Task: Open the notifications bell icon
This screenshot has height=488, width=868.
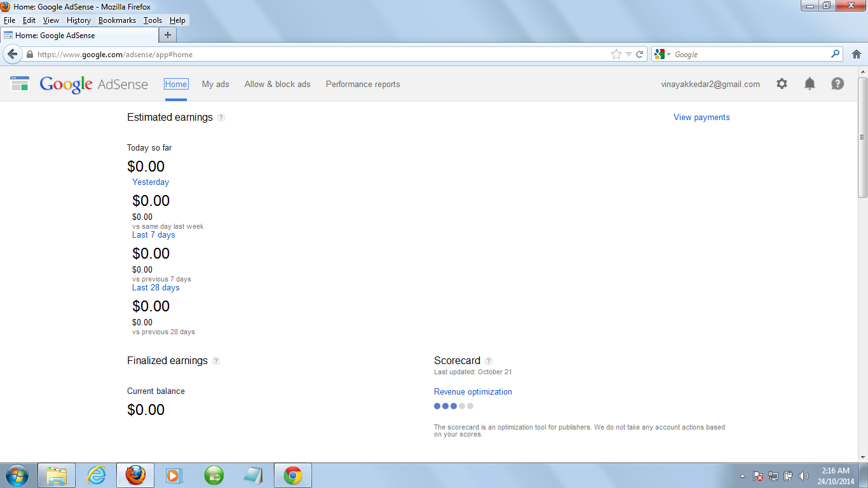Action: point(810,84)
